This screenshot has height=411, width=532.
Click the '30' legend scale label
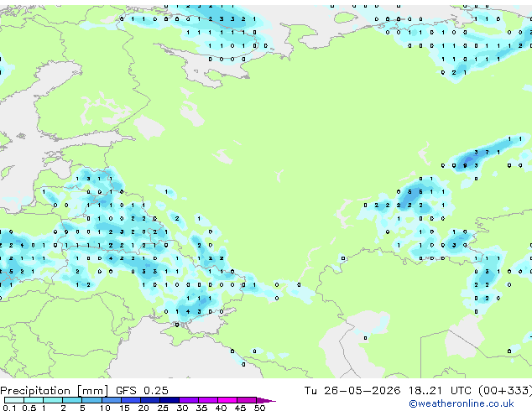tap(182, 408)
